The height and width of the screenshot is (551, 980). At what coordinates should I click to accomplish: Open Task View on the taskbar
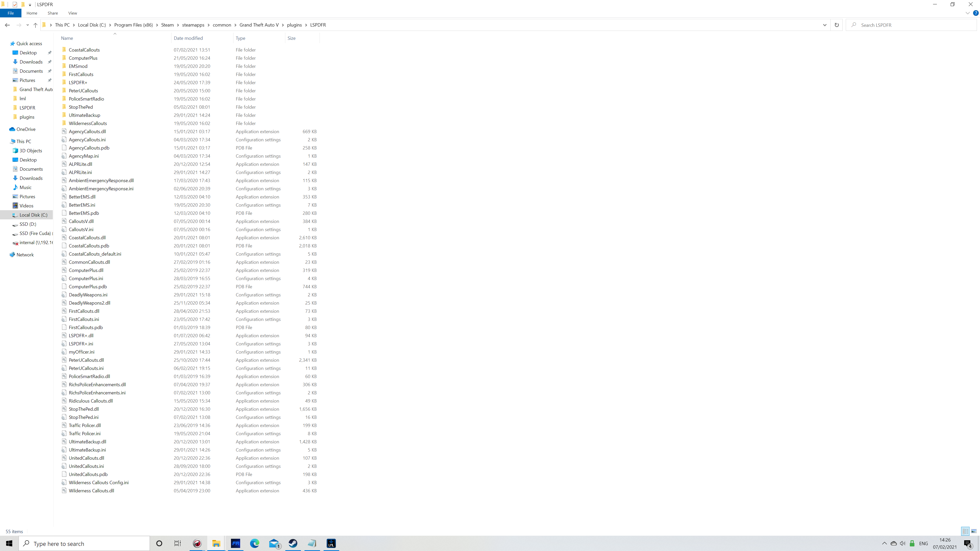178,543
